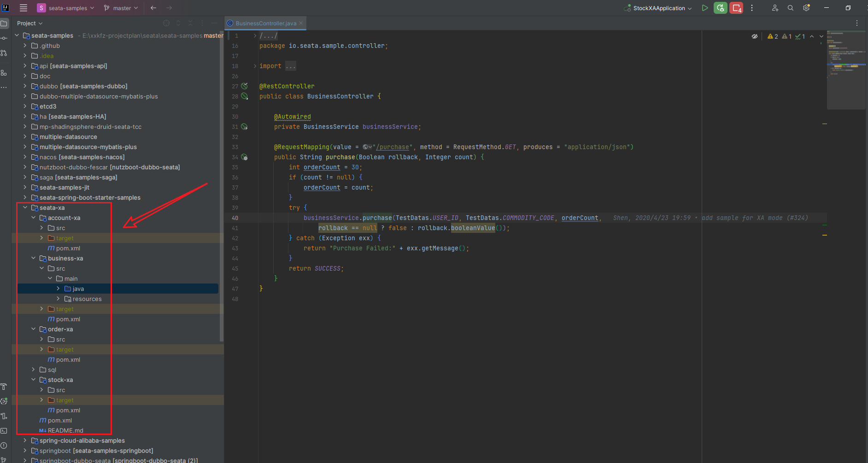Open the seata-samples project dropdown
This screenshot has width=868, height=463.
[66, 8]
